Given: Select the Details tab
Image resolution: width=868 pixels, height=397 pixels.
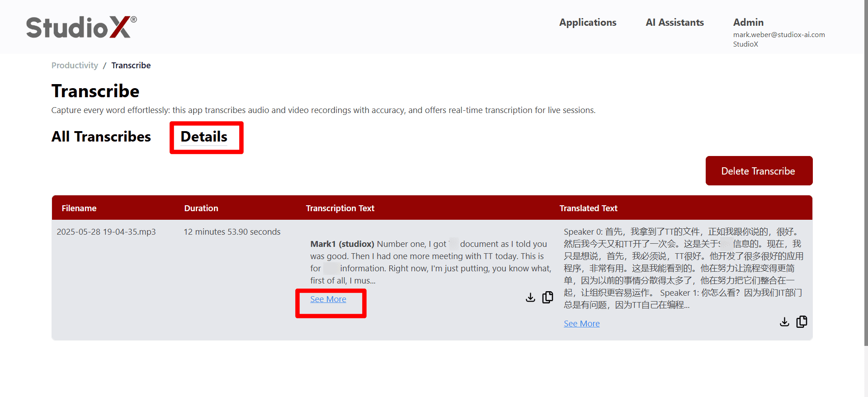Looking at the screenshot, I should (x=204, y=137).
